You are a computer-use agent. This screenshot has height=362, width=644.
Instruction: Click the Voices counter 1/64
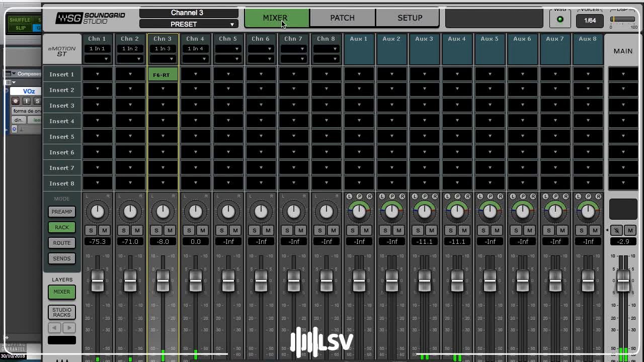(x=590, y=21)
